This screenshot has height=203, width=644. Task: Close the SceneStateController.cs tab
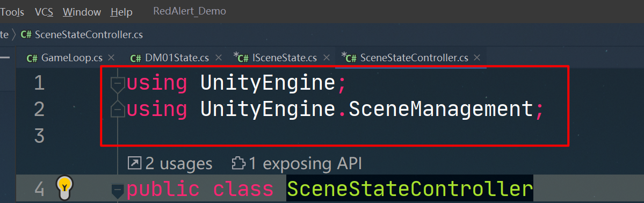tap(477, 58)
